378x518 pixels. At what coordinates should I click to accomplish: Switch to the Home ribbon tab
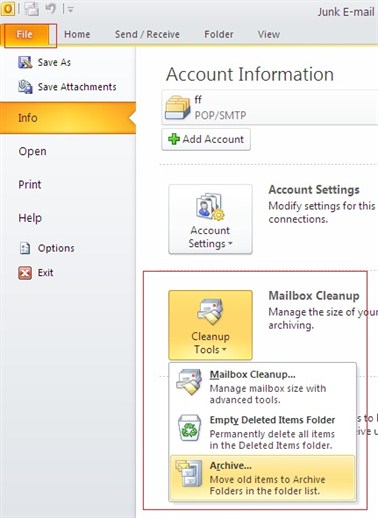tap(77, 34)
